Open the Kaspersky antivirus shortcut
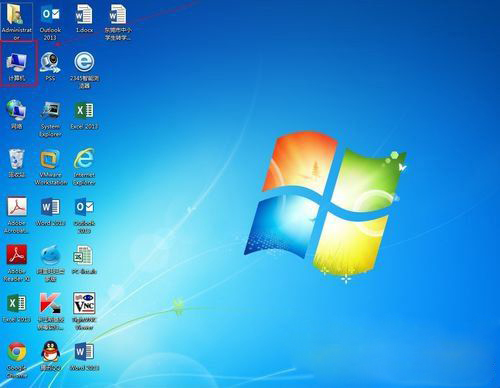 point(50,304)
